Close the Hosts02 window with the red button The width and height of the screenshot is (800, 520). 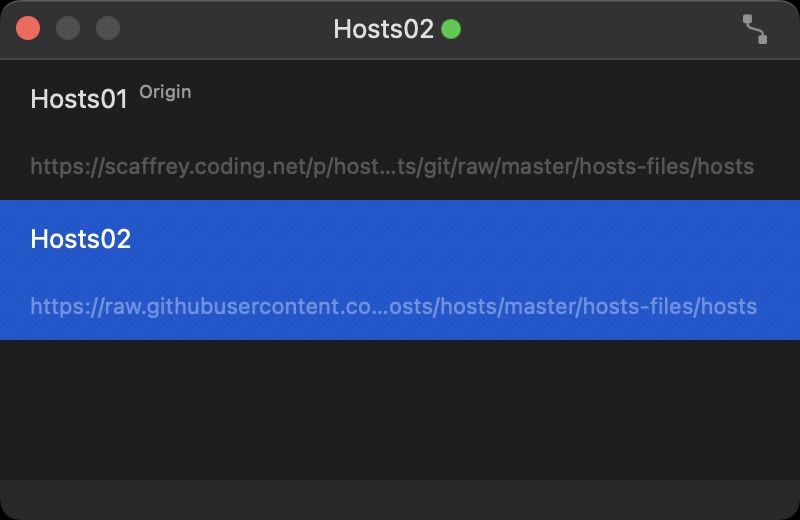coord(28,28)
